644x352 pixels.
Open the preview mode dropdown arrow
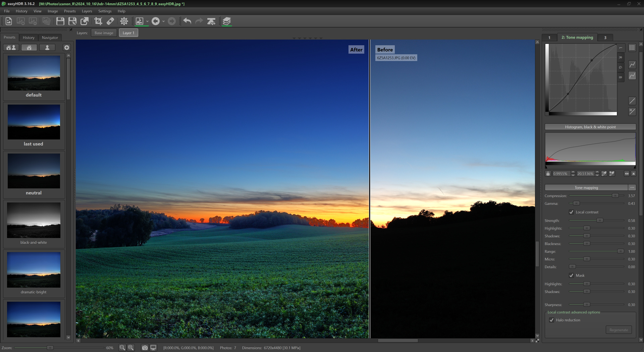tap(147, 21)
